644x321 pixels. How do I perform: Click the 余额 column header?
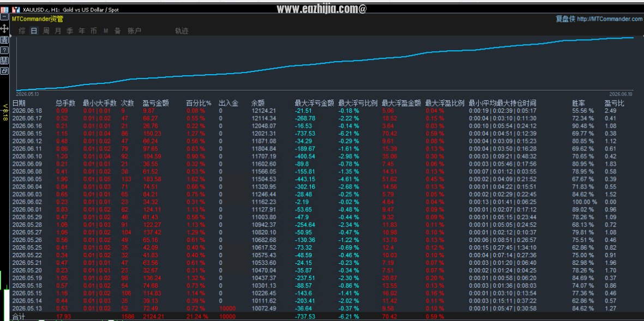(x=258, y=103)
